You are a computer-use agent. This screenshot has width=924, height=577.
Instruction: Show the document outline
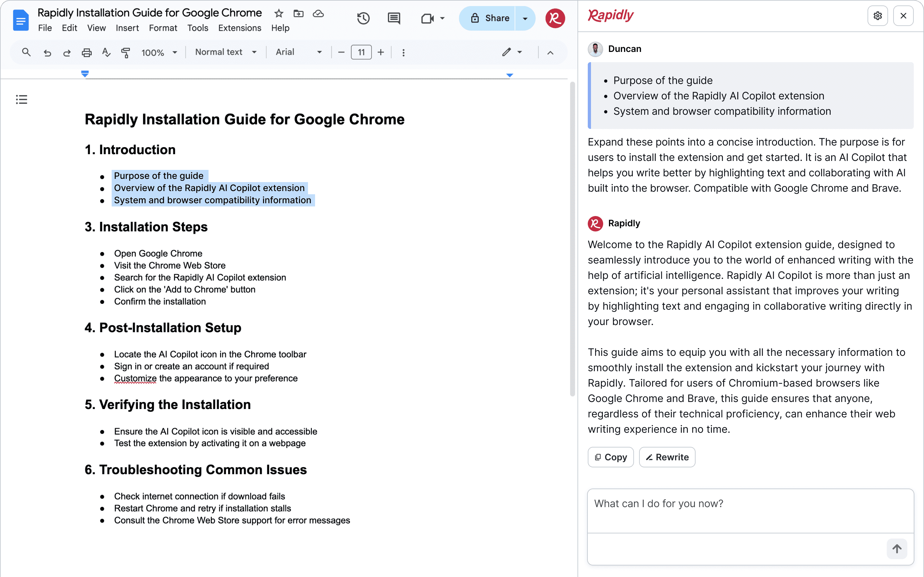click(x=21, y=99)
